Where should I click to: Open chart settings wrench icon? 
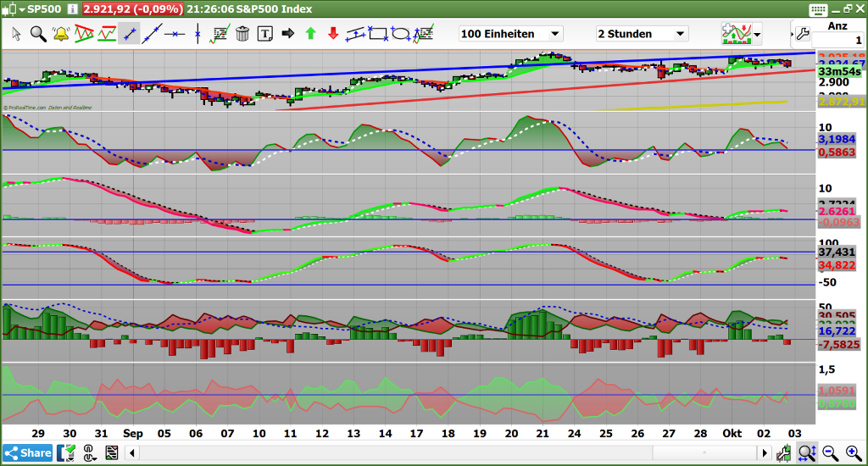coord(802,34)
